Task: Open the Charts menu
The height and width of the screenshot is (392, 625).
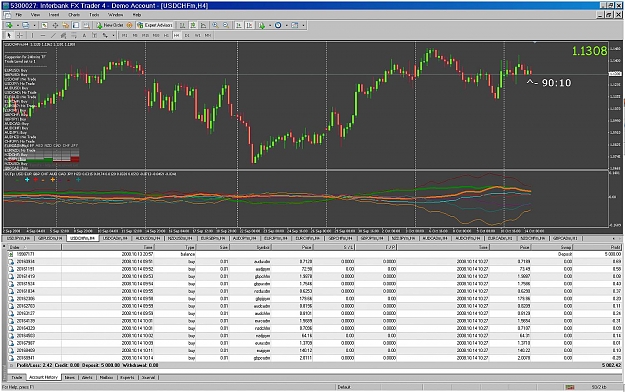Action: (74, 15)
